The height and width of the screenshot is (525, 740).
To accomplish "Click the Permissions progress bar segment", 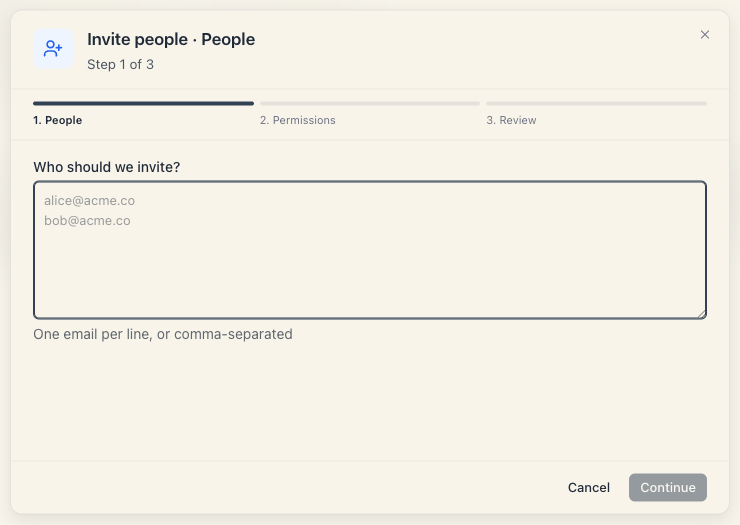I will pos(370,103).
